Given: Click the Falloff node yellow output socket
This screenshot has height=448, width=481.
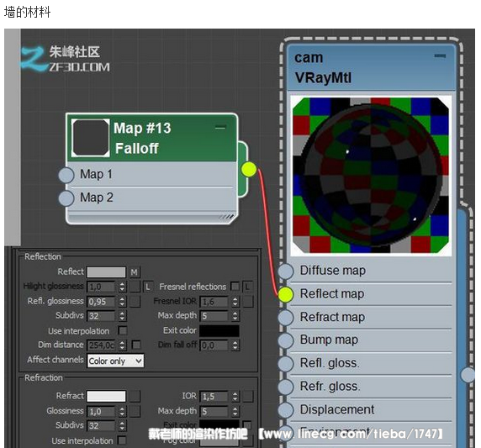Looking at the screenshot, I should (249, 169).
